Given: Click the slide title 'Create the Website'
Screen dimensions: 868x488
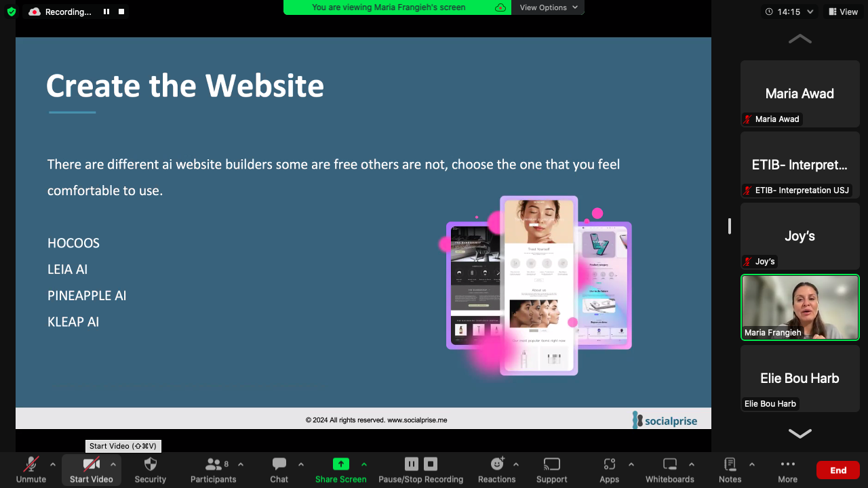Looking at the screenshot, I should pyautogui.click(x=184, y=86).
